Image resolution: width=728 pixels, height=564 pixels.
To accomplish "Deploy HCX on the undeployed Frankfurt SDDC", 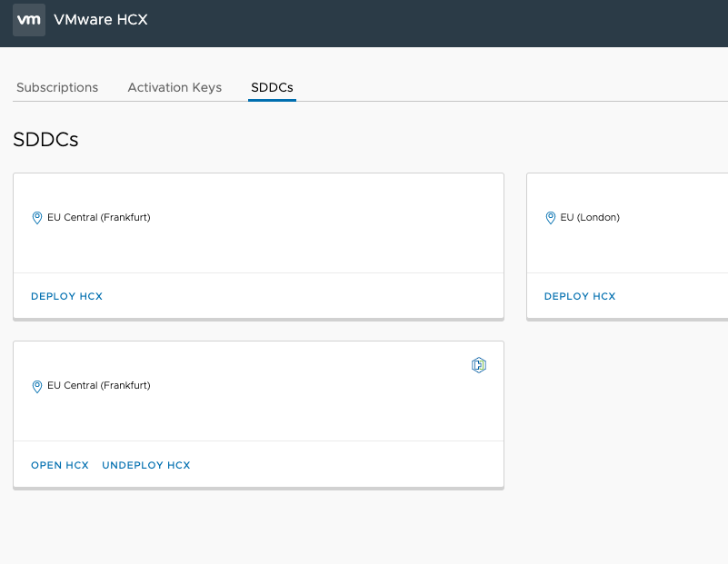I will pyautogui.click(x=67, y=296).
